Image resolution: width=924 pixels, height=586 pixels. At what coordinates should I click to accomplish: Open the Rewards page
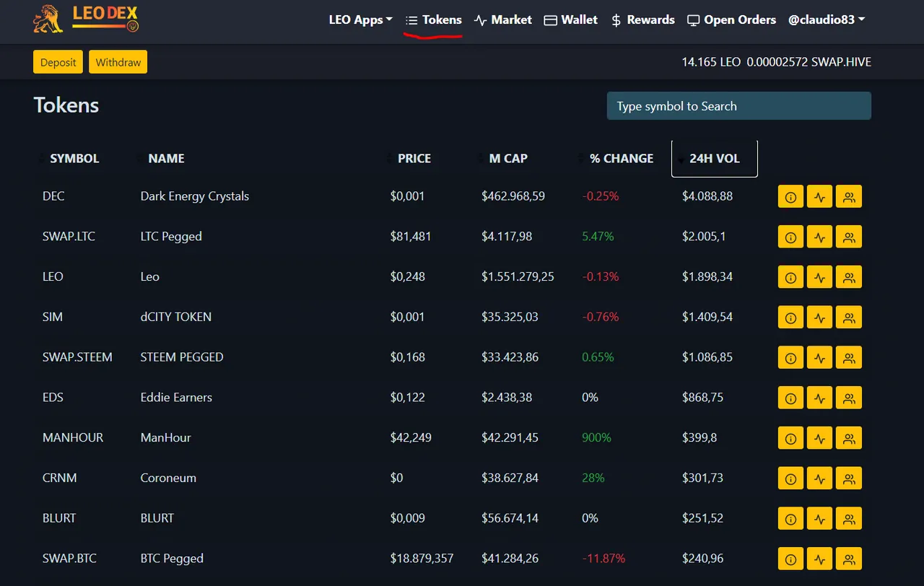pos(642,20)
